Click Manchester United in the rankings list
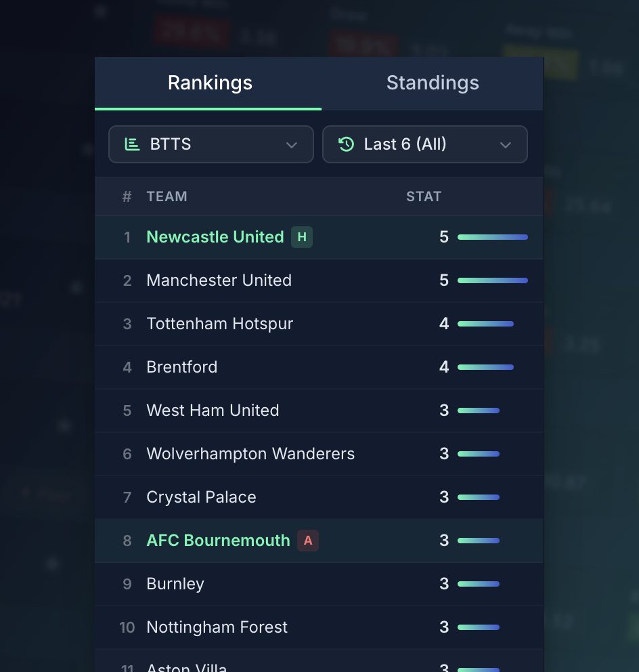This screenshot has height=672, width=639. [219, 280]
